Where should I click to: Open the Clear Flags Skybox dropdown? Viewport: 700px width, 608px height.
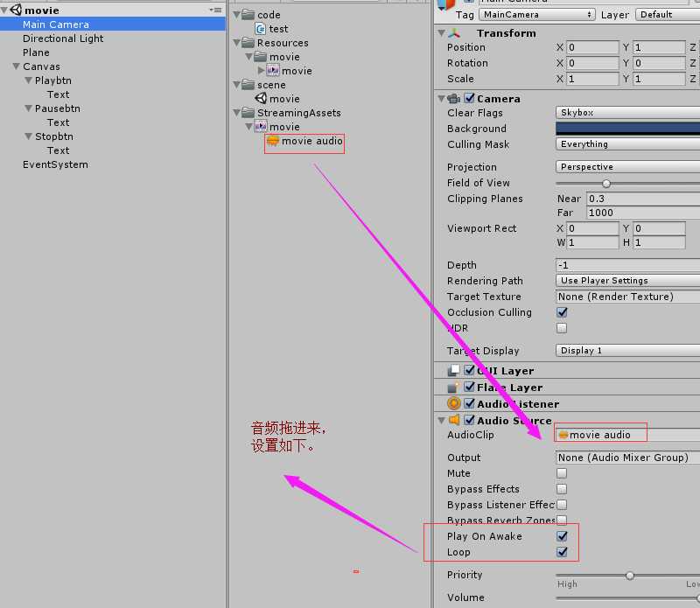[x=627, y=113]
